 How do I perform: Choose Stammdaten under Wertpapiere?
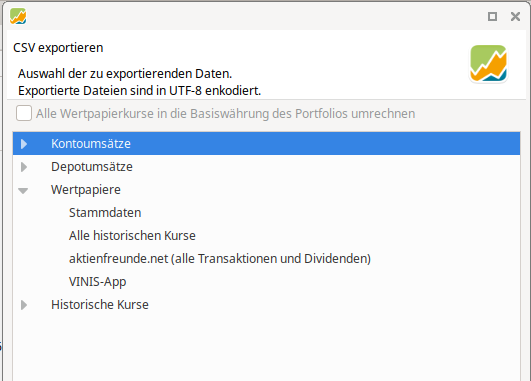pyautogui.click(x=105, y=213)
